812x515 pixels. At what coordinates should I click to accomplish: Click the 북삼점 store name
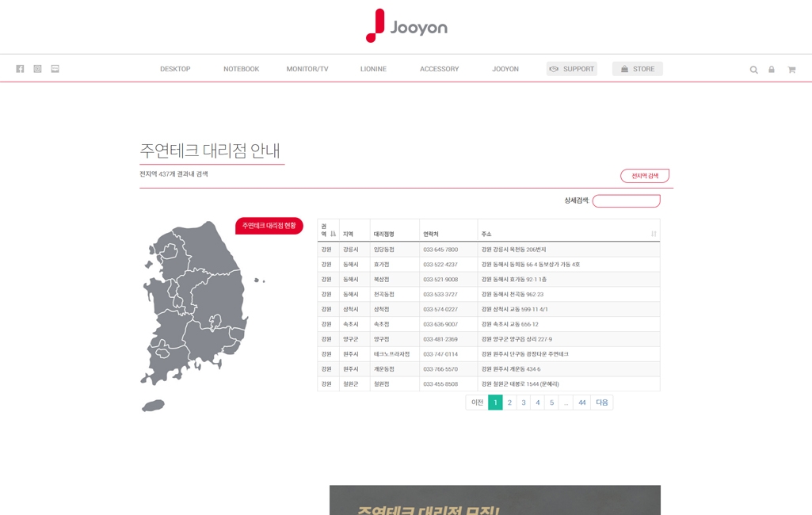click(381, 280)
